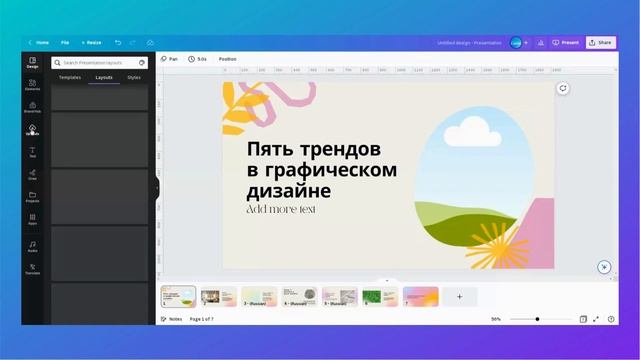Viewport: 640px width, 360px height.
Task: Open grid view of pages icon
Action: (x=583, y=319)
